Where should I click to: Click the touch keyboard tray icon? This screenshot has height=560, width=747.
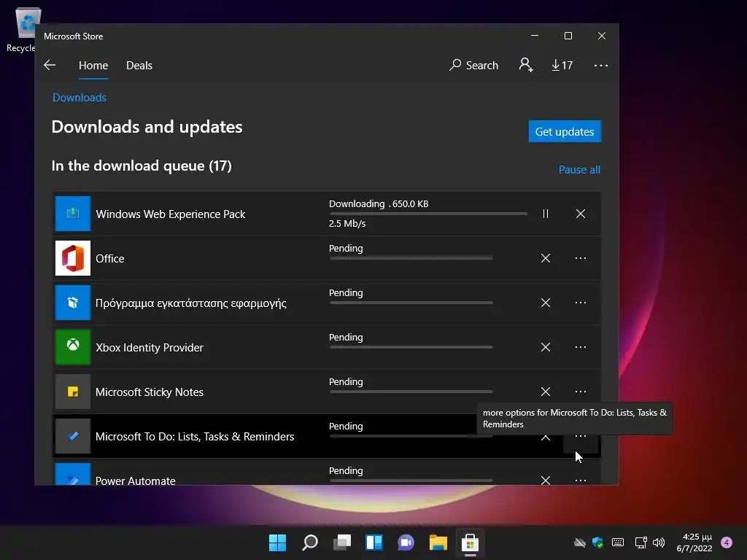[x=618, y=542]
